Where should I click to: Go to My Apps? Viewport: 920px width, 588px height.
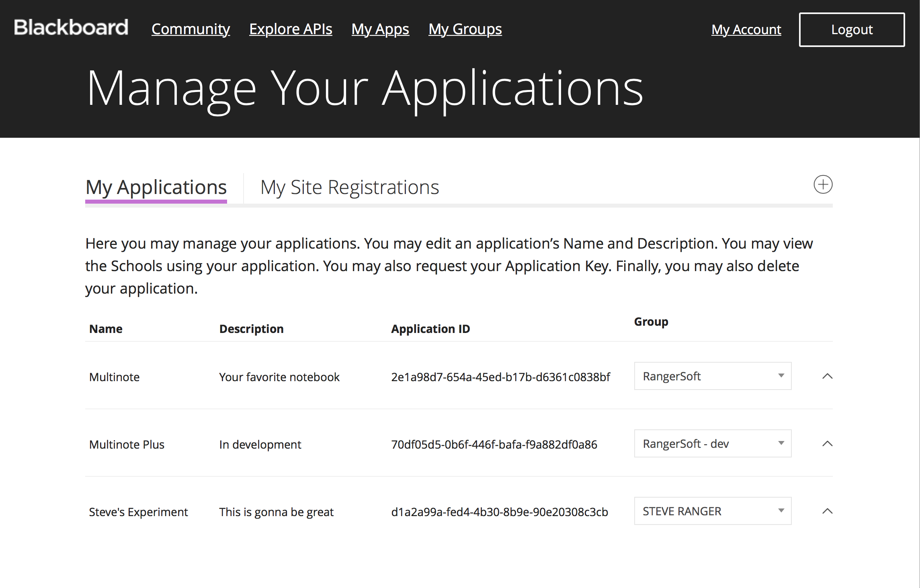pos(380,29)
